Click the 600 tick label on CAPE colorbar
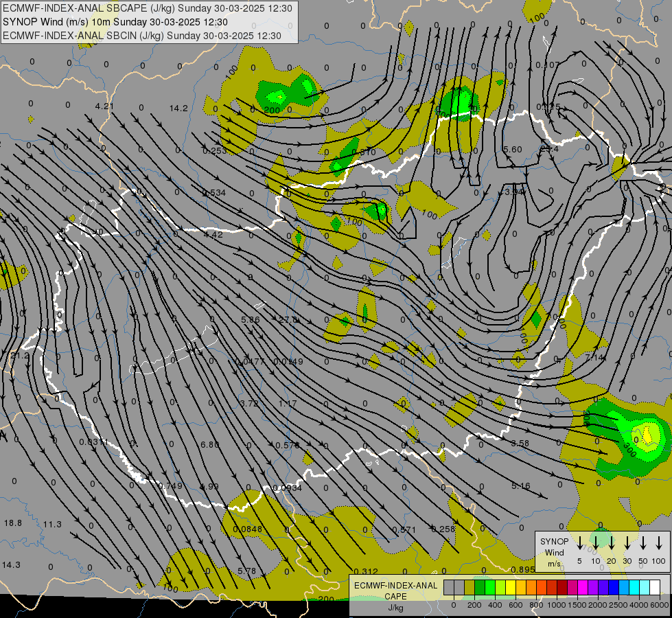672x618 pixels. (x=515, y=605)
